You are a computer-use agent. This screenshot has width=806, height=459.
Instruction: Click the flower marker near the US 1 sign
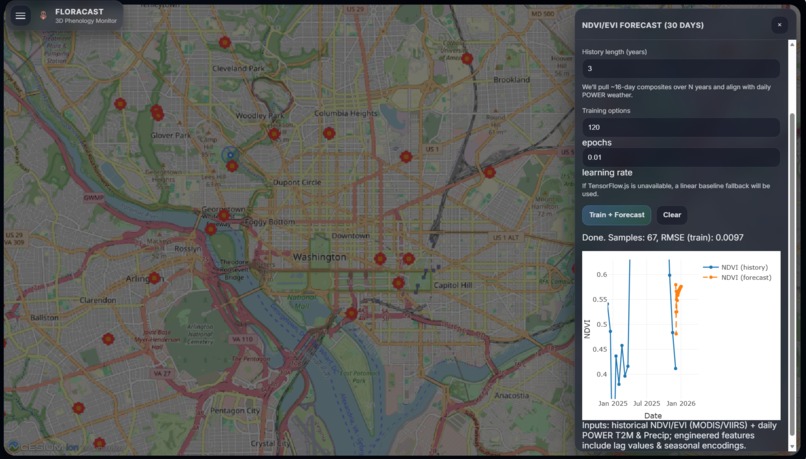(406, 157)
